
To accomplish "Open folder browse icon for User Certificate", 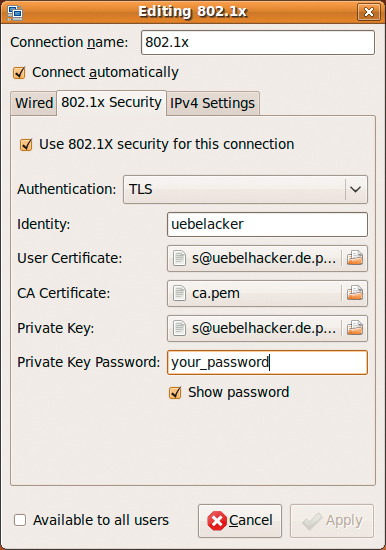I will (355, 258).
